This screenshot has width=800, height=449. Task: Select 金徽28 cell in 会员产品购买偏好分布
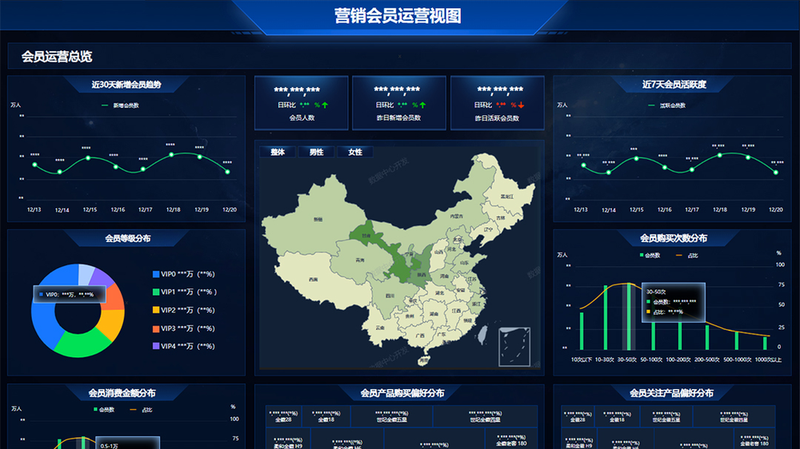284,416
